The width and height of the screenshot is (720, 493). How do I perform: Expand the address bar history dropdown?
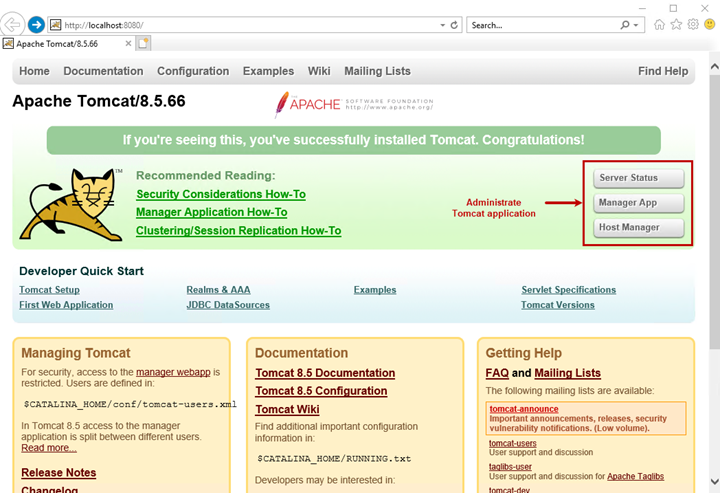point(443,25)
